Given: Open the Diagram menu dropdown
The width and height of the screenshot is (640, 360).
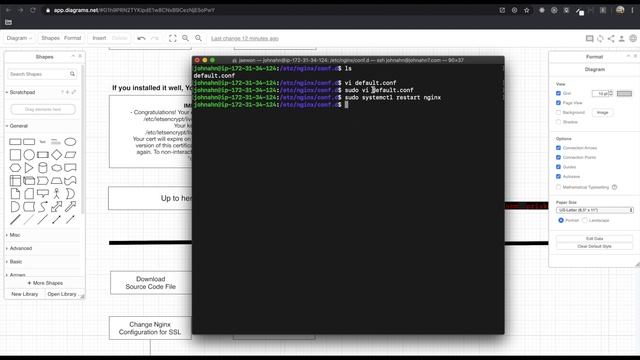Looking at the screenshot, I should [19, 38].
